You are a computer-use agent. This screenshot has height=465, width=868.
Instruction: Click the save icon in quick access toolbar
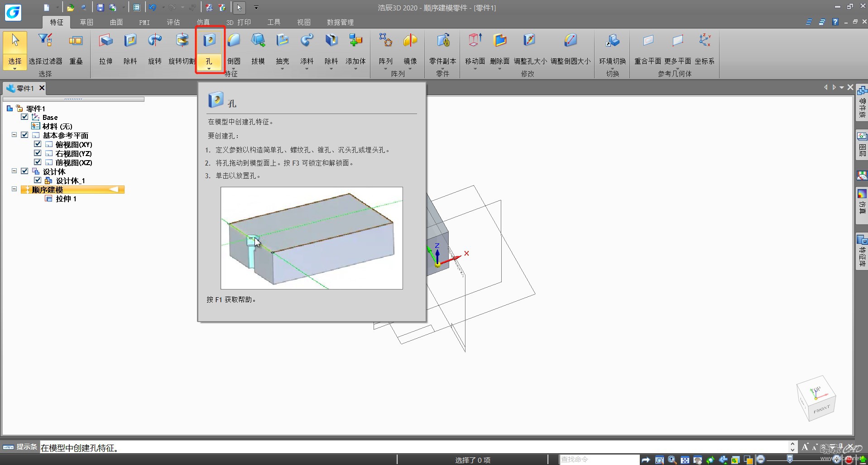tap(101, 8)
